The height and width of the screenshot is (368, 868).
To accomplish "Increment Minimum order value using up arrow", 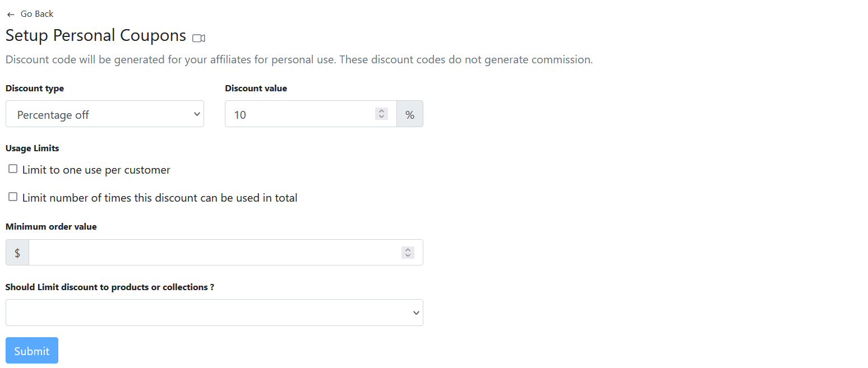I will click(x=408, y=250).
